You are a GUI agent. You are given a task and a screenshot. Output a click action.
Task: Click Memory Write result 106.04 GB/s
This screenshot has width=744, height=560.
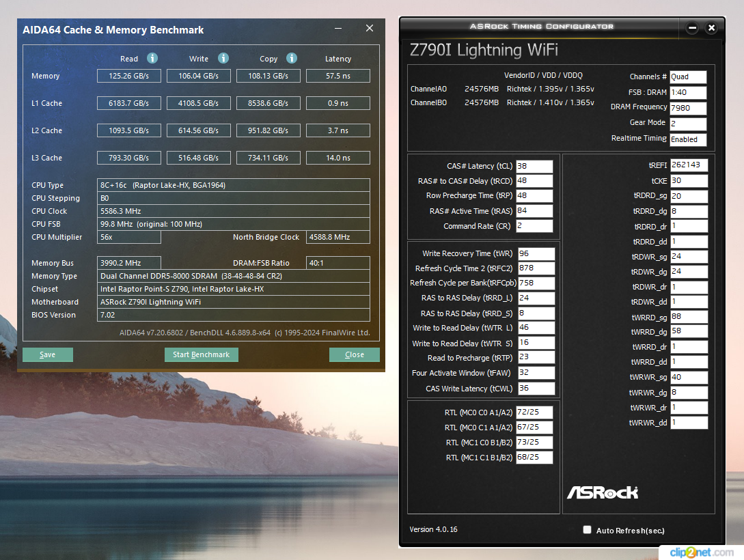(198, 76)
